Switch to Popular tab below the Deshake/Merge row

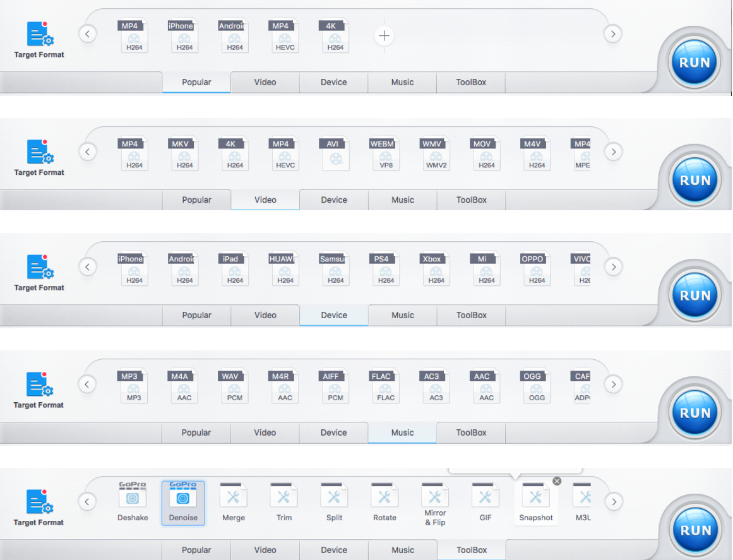point(196,550)
